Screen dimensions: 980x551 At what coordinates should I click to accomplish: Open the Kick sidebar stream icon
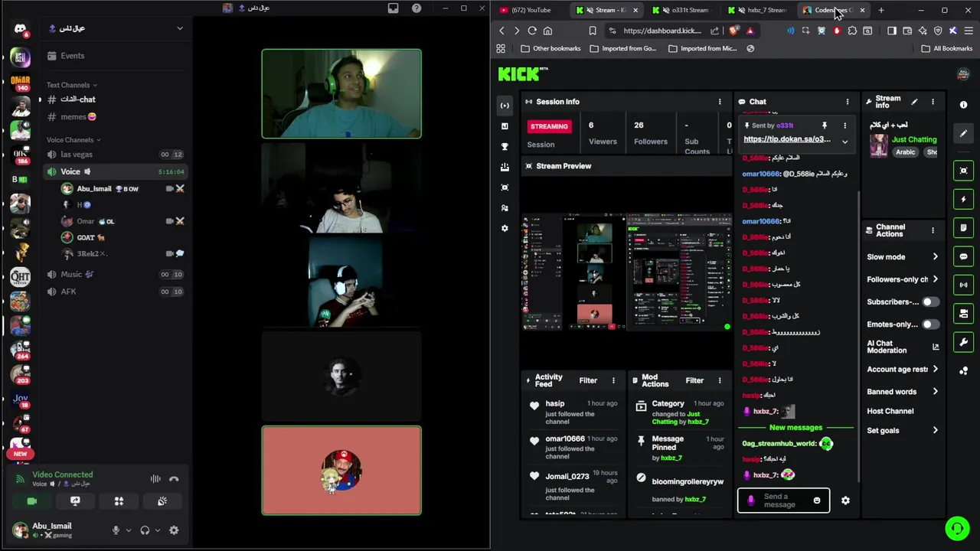pyautogui.click(x=505, y=105)
